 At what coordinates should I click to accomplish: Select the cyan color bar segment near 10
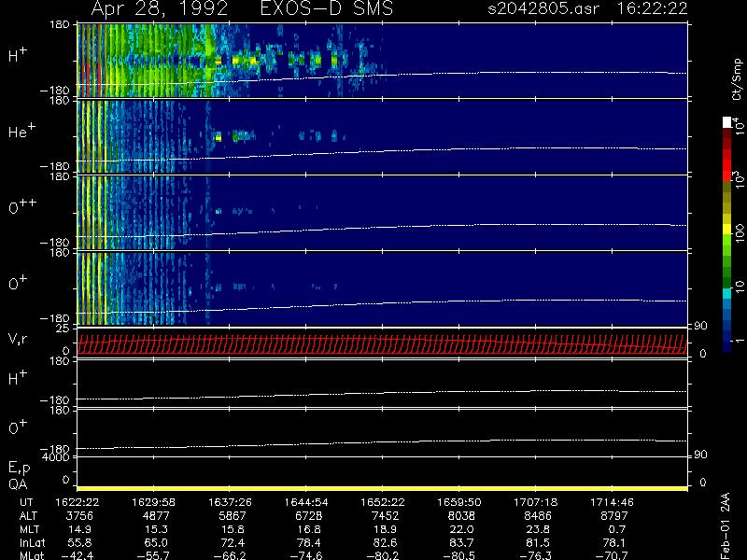[x=727, y=294]
